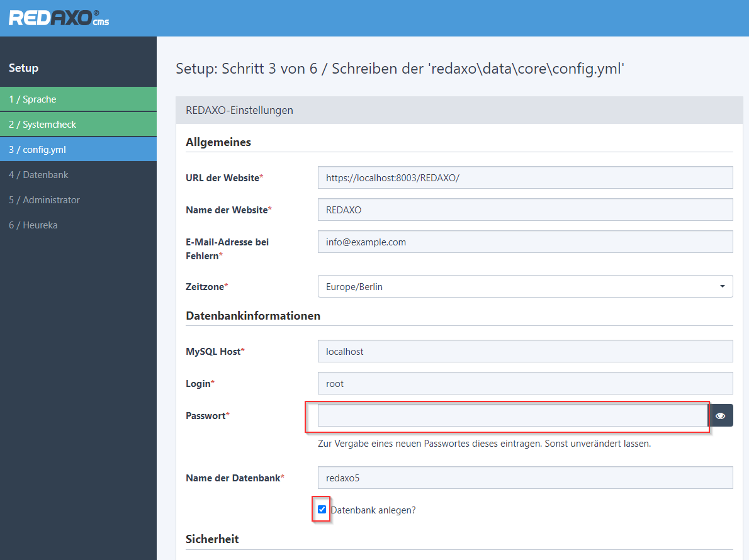The height and width of the screenshot is (560, 749).
Task: Go to setup step 2 / Systemcheck
Action: pyautogui.click(x=78, y=125)
